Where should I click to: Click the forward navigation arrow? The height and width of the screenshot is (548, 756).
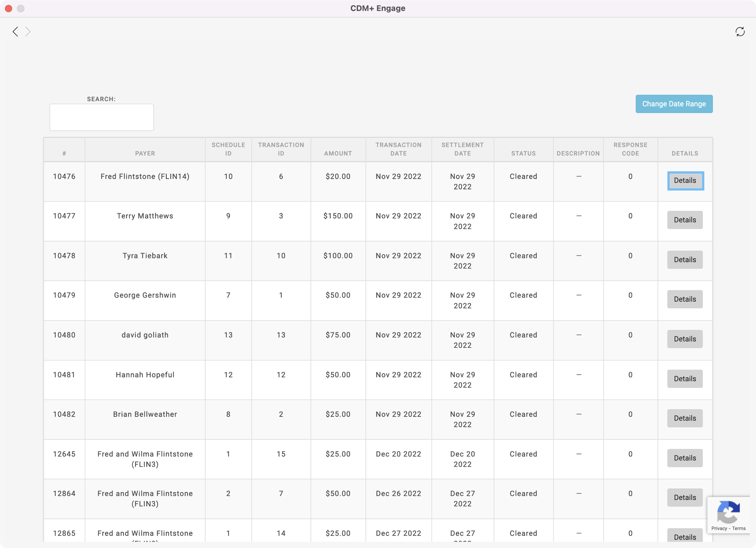point(28,32)
